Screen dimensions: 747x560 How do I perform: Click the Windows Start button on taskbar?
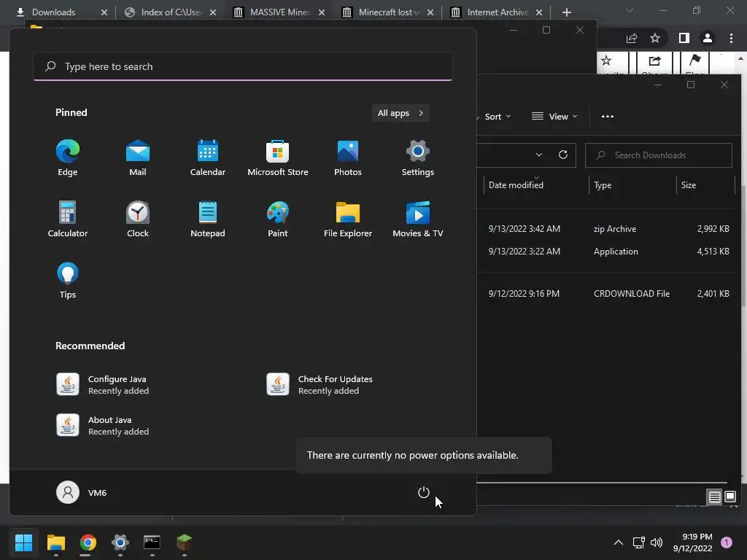point(23,542)
